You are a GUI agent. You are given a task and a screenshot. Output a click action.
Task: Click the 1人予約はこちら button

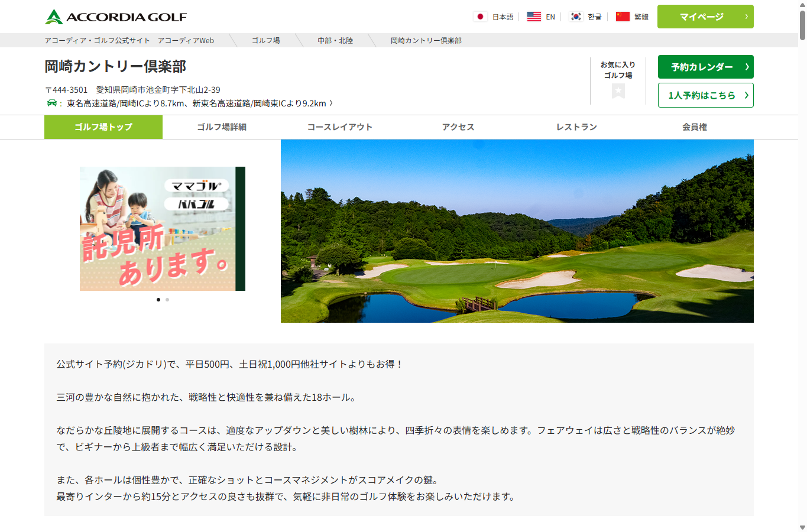point(705,95)
